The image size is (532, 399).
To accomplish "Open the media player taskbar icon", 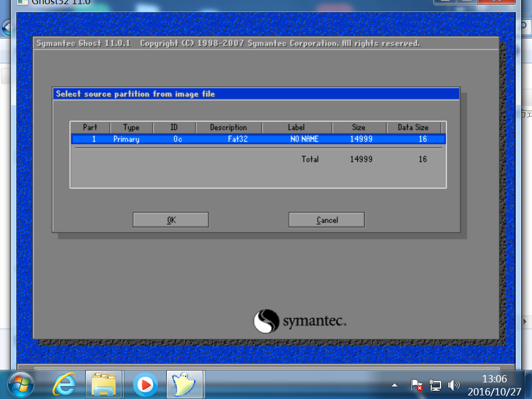I will pos(145,385).
